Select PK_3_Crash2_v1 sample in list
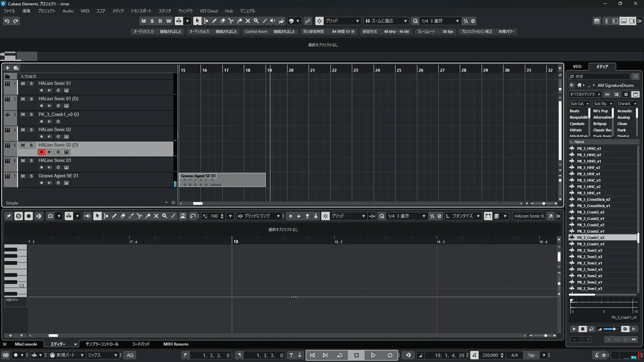This screenshot has height=362, width=644. coord(590,231)
